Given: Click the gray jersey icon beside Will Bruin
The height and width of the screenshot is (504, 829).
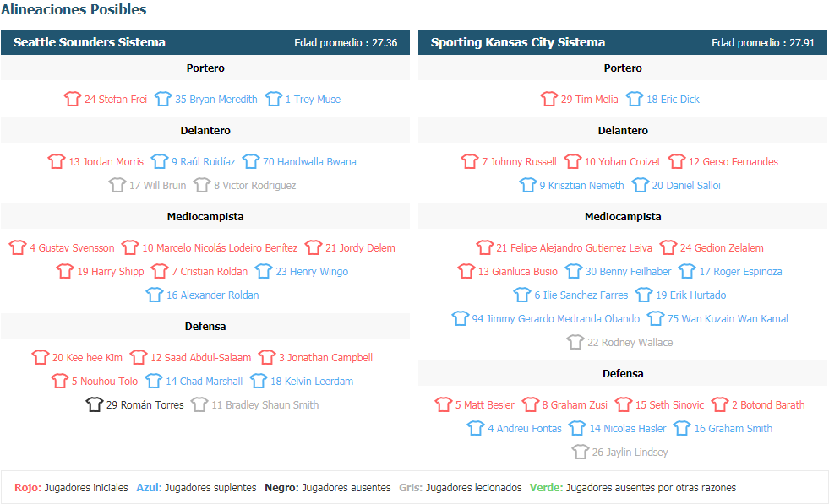Looking at the screenshot, I should (x=117, y=185).
